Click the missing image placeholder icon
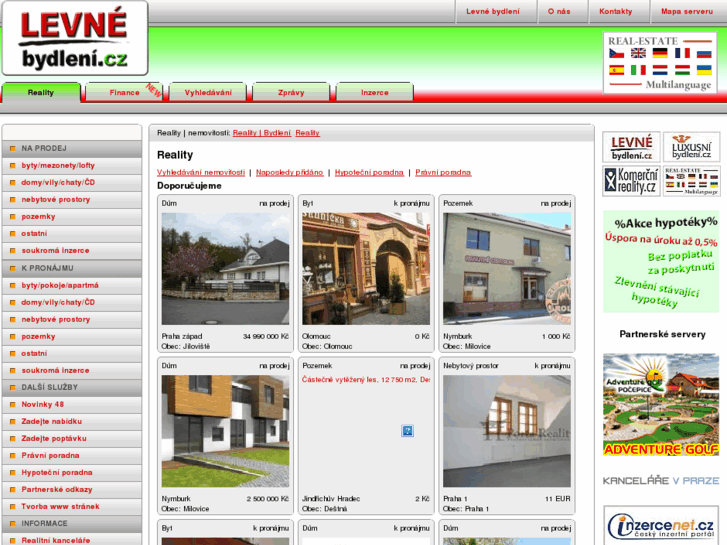The image size is (727, 545). (x=407, y=431)
